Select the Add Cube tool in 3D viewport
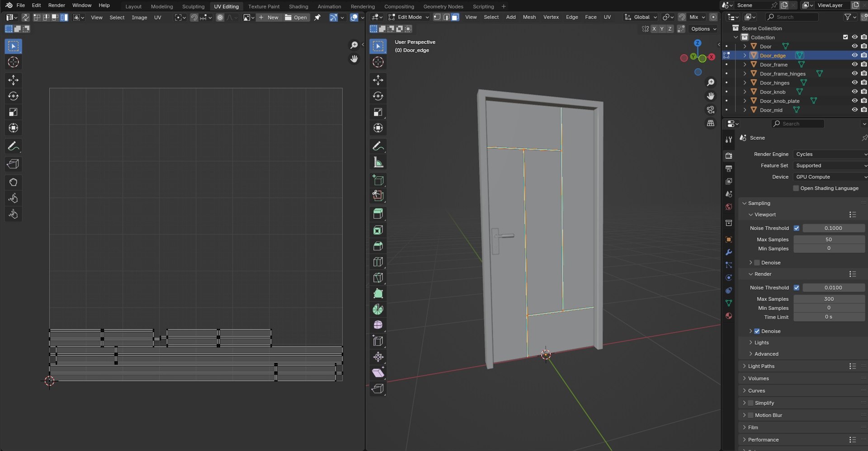The height and width of the screenshot is (451, 868). [378, 180]
